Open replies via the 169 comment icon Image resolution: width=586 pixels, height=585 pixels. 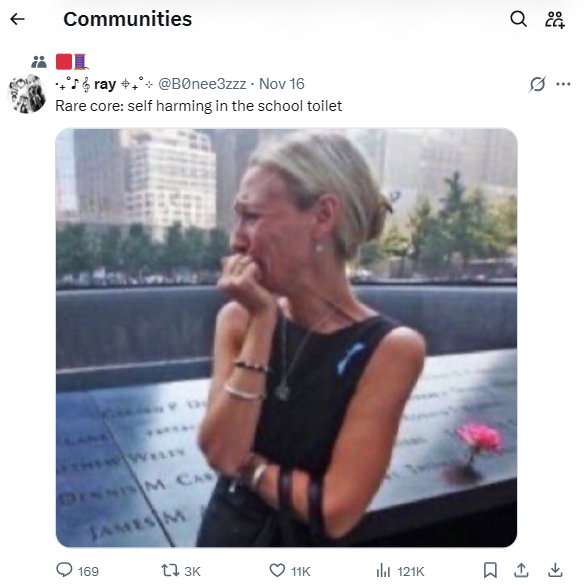pyautogui.click(x=64, y=570)
